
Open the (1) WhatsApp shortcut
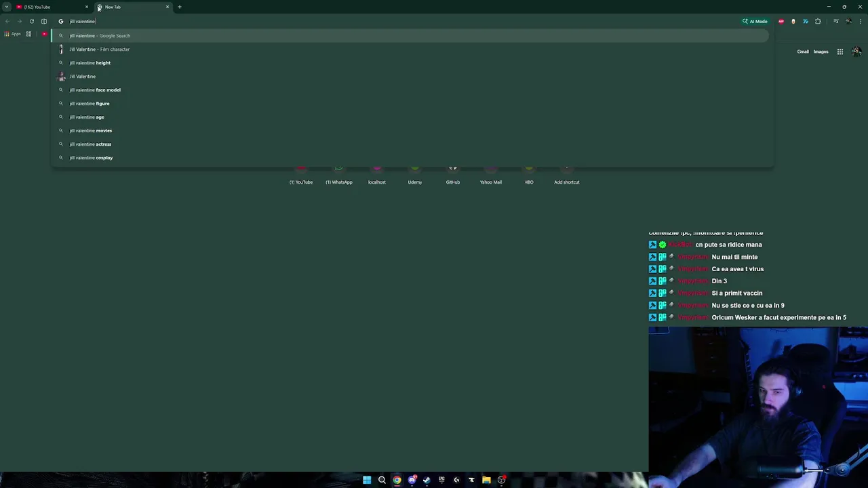click(339, 175)
